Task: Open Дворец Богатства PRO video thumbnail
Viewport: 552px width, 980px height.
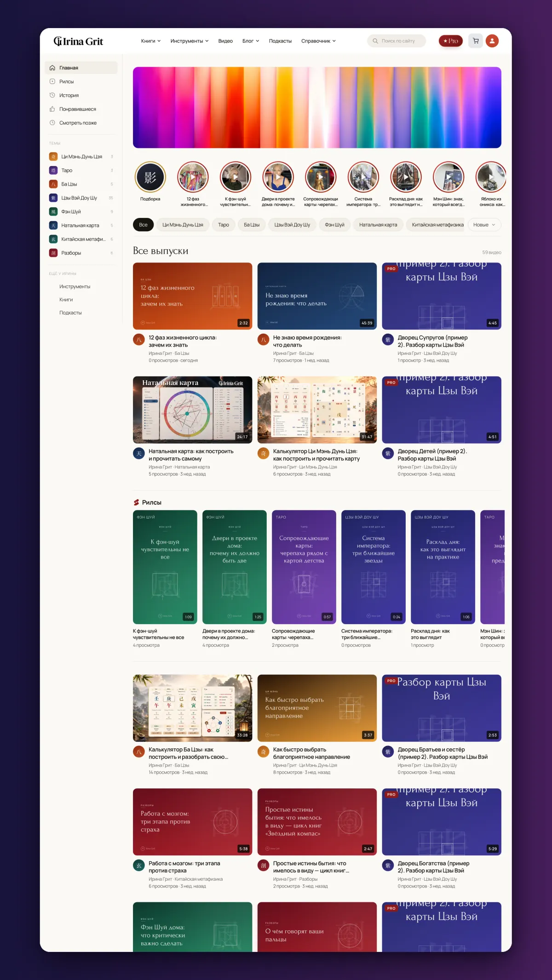Action: (442, 822)
